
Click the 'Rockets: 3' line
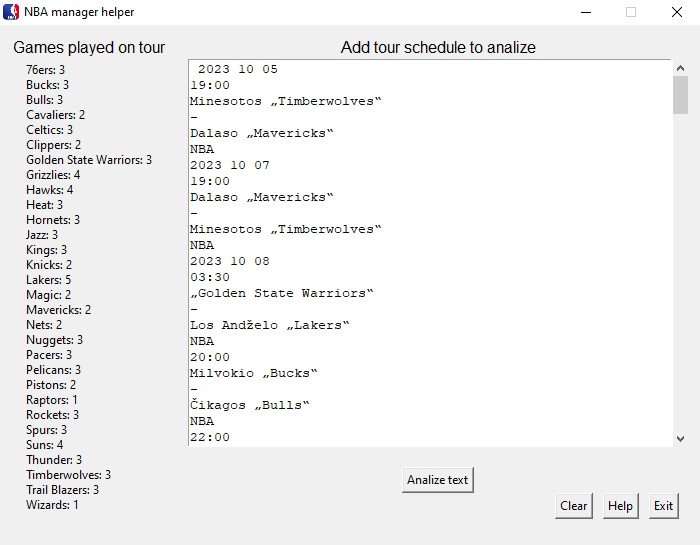(x=52, y=415)
